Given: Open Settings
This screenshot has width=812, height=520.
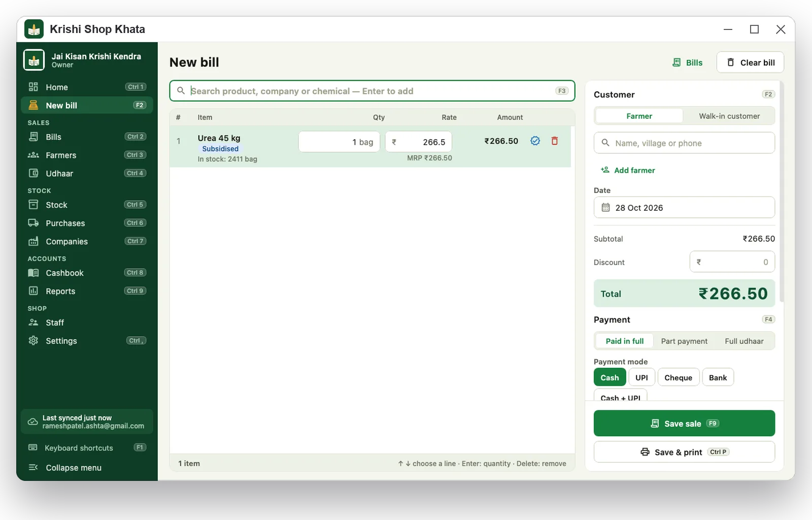Looking at the screenshot, I should click(87, 341).
